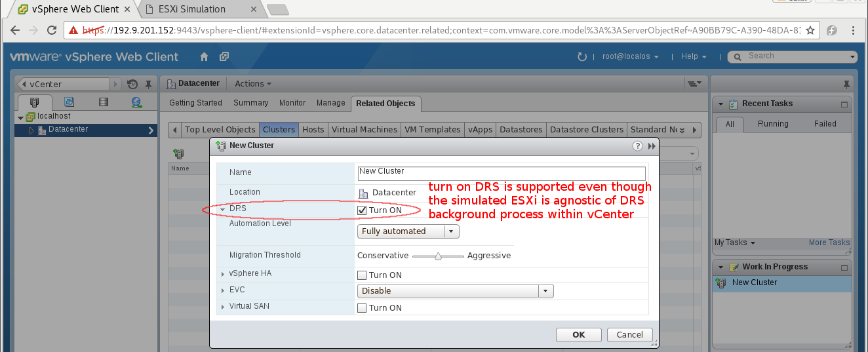The height and width of the screenshot is (352, 868).
Task: Open help for New Cluster dialog
Action: click(x=637, y=146)
